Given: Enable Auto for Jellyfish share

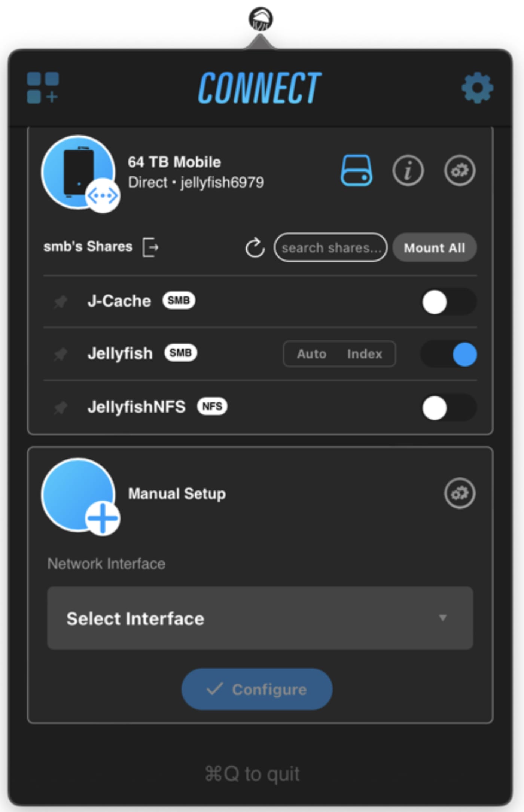Looking at the screenshot, I should [311, 354].
